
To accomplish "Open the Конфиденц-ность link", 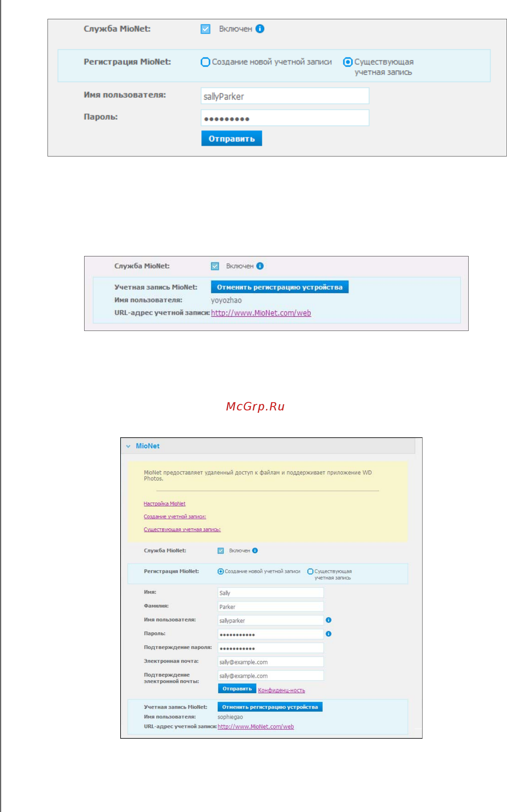I will 281,690.
